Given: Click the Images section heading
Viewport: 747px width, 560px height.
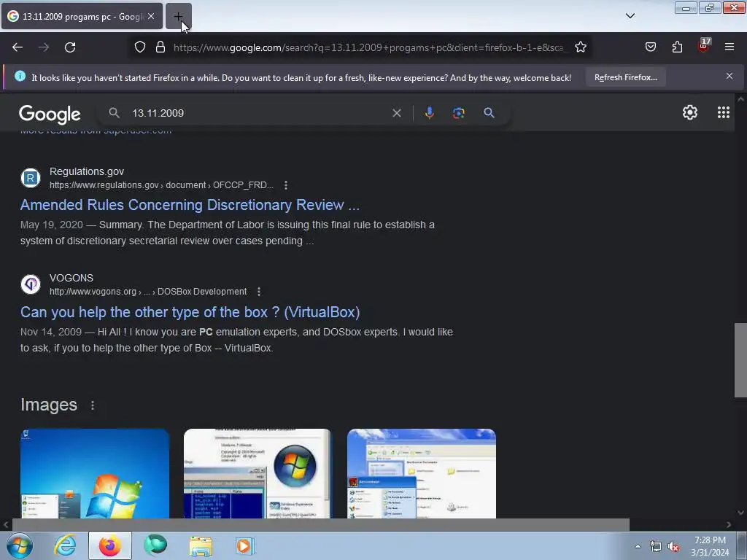Looking at the screenshot, I should point(49,405).
